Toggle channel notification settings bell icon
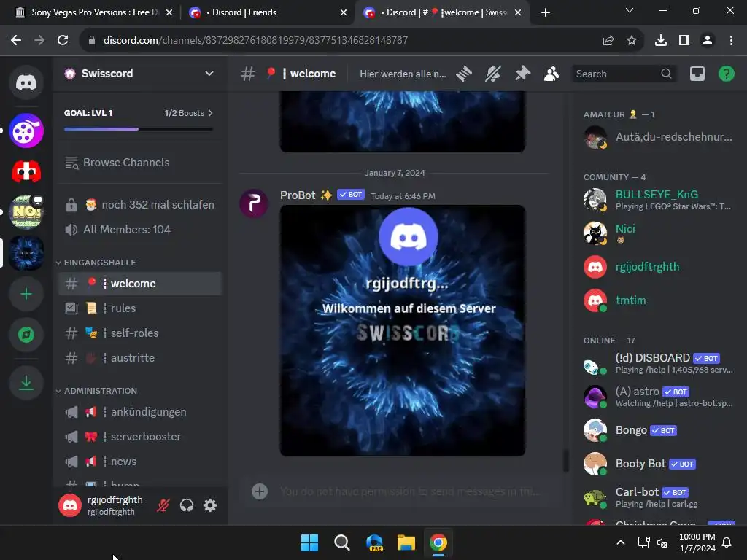Screen dimensions: 747x560 coord(493,74)
